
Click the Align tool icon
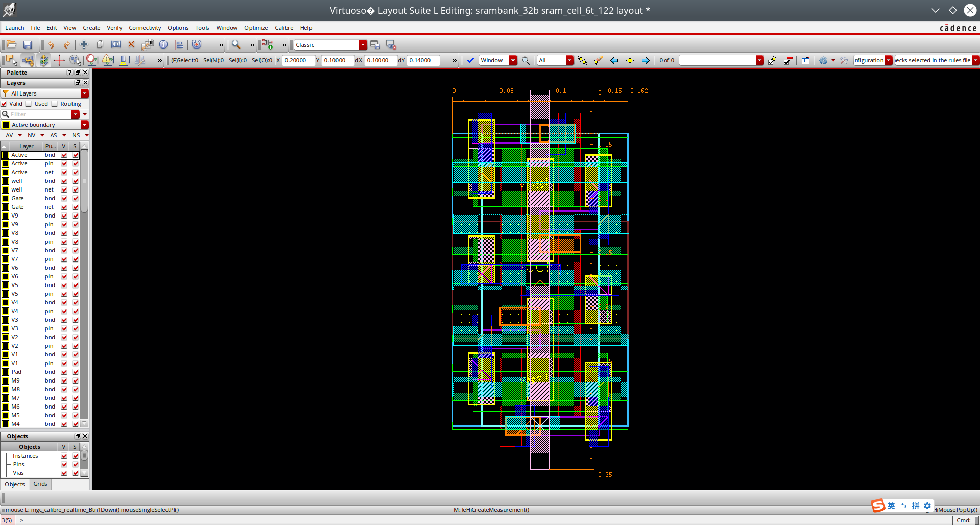(179, 45)
